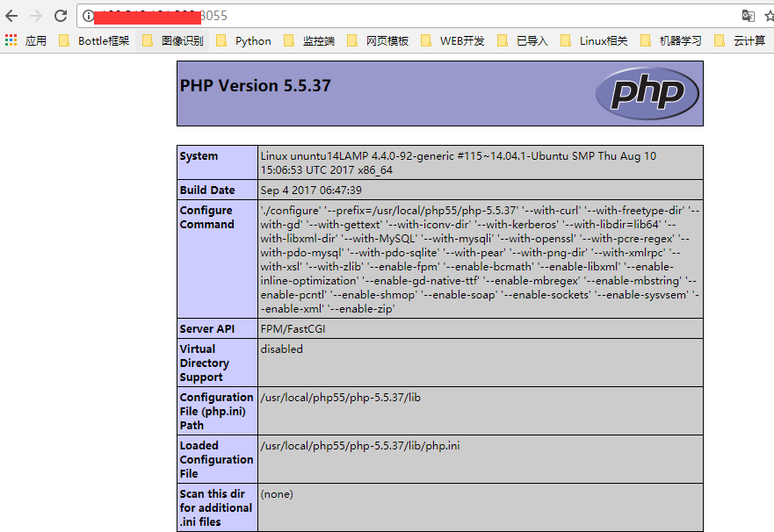Viewport: 774px width, 532px height.
Task: Click the Loaded Configuration File label
Action: coord(216,459)
